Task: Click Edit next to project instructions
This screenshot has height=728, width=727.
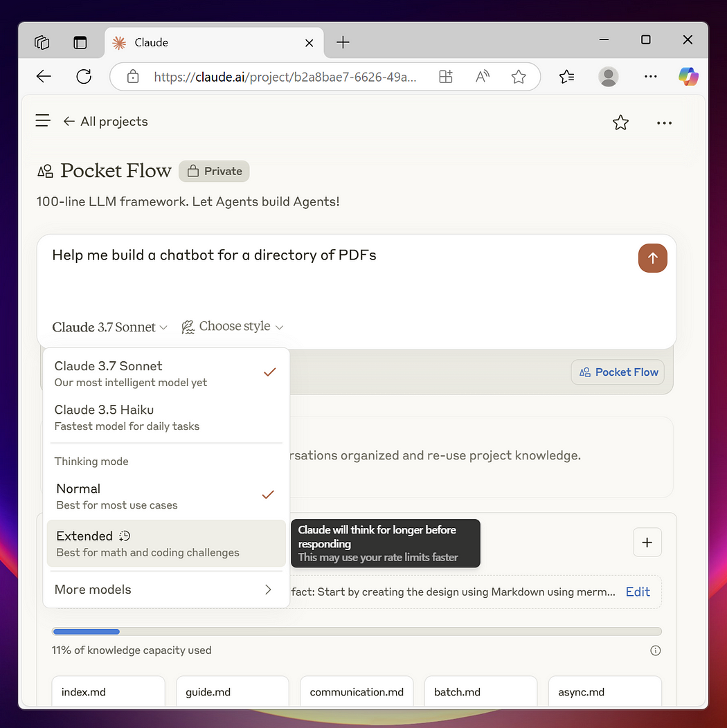Action: pyautogui.click(x=638, y=592)
